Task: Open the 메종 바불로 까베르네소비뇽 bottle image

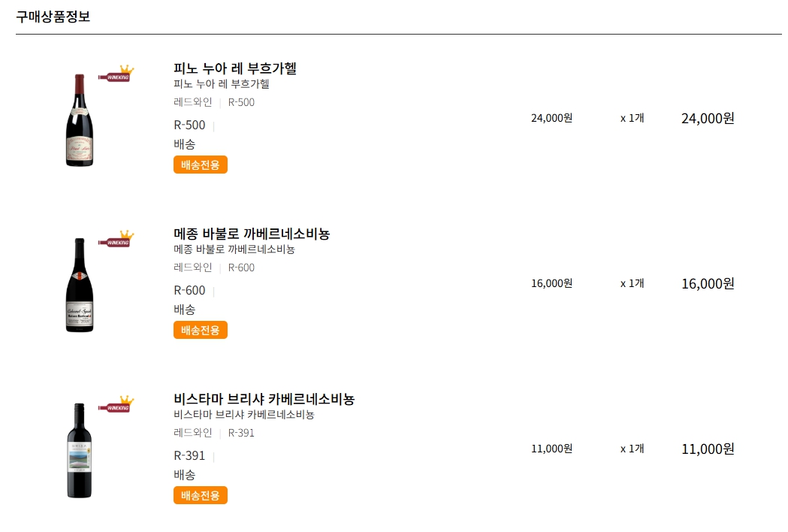Action: 79,285
